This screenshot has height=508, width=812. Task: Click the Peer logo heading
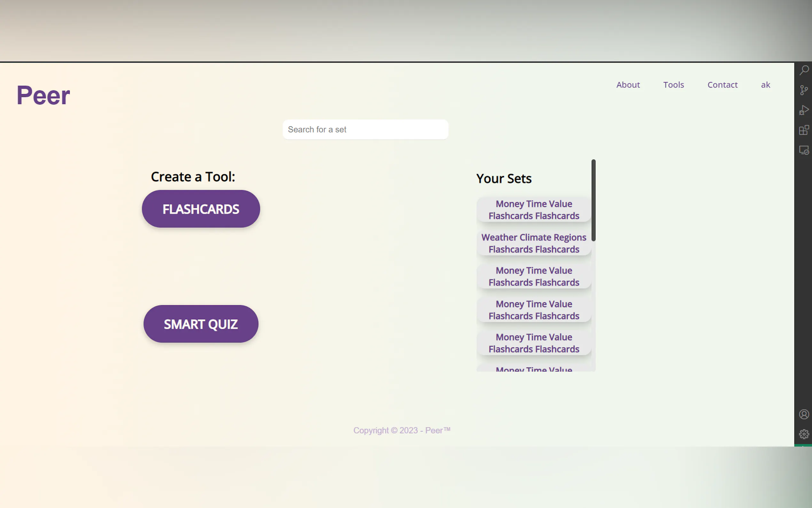(x=43, y=95)
